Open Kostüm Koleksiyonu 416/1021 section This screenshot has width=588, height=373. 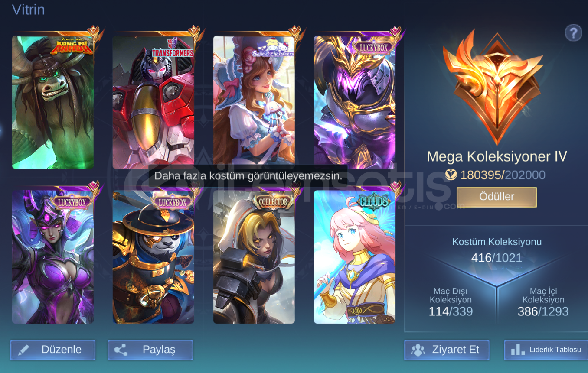[497, 250]
